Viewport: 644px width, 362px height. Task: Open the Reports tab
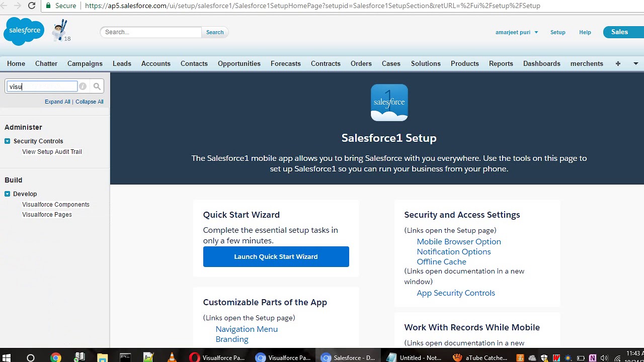tap(501, 64)
